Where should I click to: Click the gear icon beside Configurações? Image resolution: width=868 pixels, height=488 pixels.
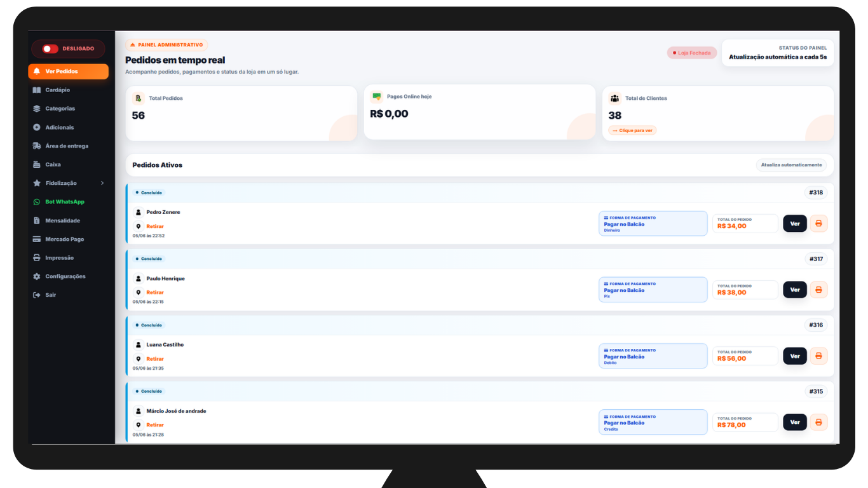pyautogui.click(x=37, y=276)
